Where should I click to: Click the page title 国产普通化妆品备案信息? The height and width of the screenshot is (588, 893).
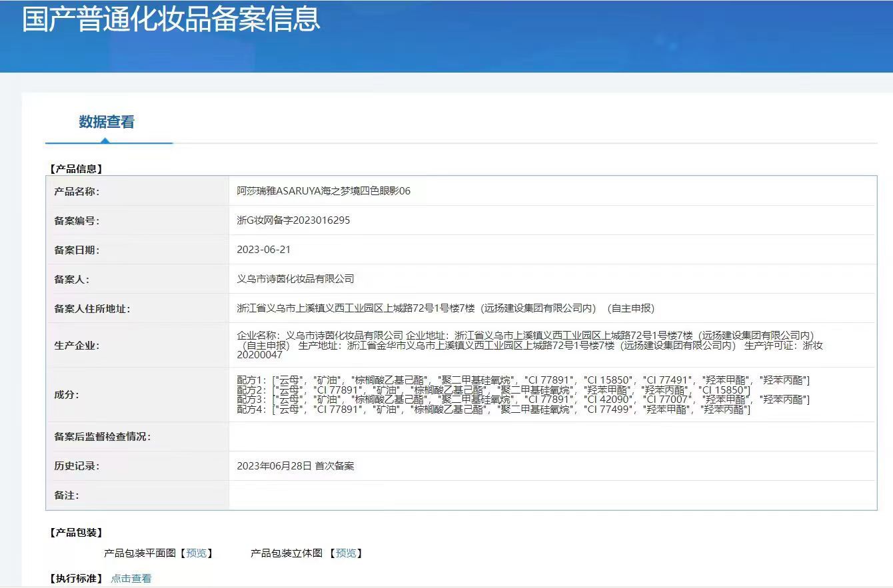click(171, 19)
